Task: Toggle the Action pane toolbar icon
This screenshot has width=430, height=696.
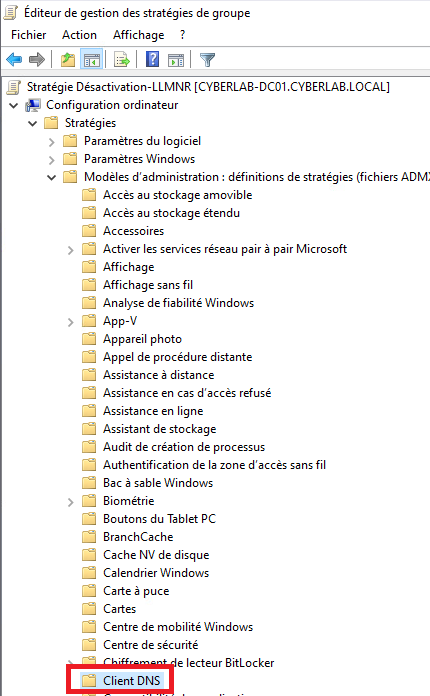Action: [x=176, y=59]
